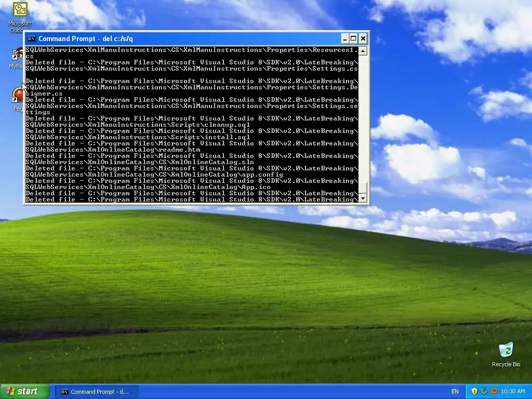Open the Command Prompt title bar system icon
This screenshot has height=399, width=532.
32,38
